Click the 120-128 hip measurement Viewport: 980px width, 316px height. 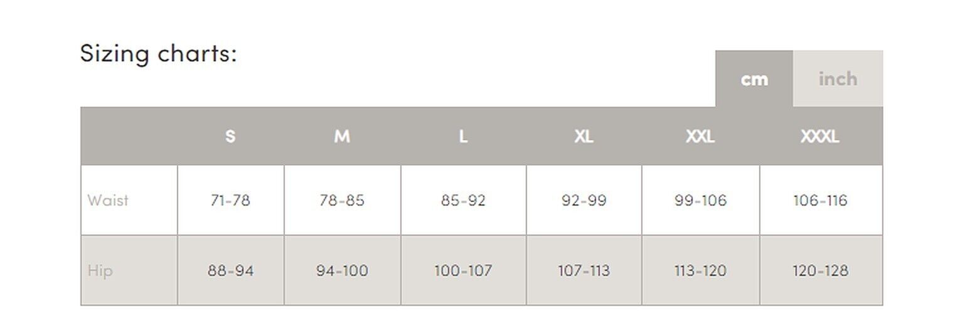point(820,271)
